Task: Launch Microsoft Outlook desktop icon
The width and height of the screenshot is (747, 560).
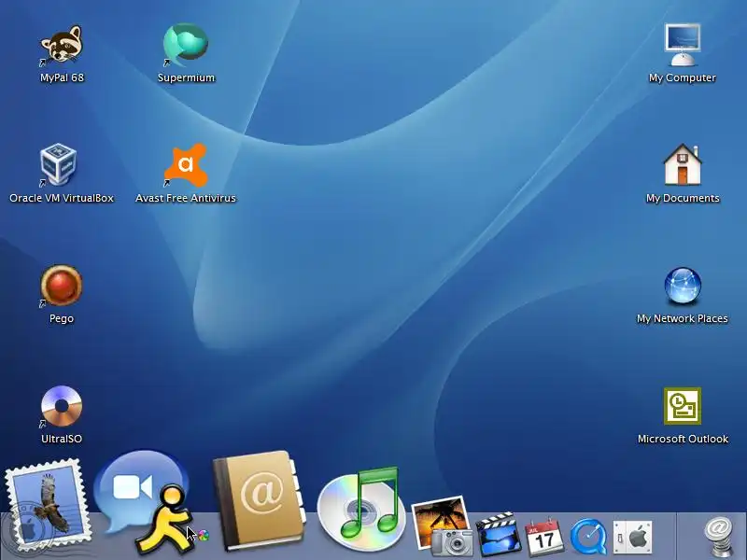Action: tap(683, 406)
